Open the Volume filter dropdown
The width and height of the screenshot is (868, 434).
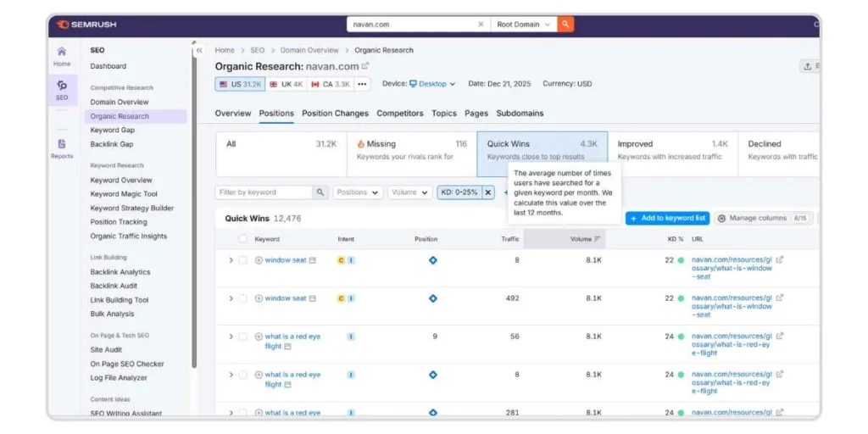(409, 192)
